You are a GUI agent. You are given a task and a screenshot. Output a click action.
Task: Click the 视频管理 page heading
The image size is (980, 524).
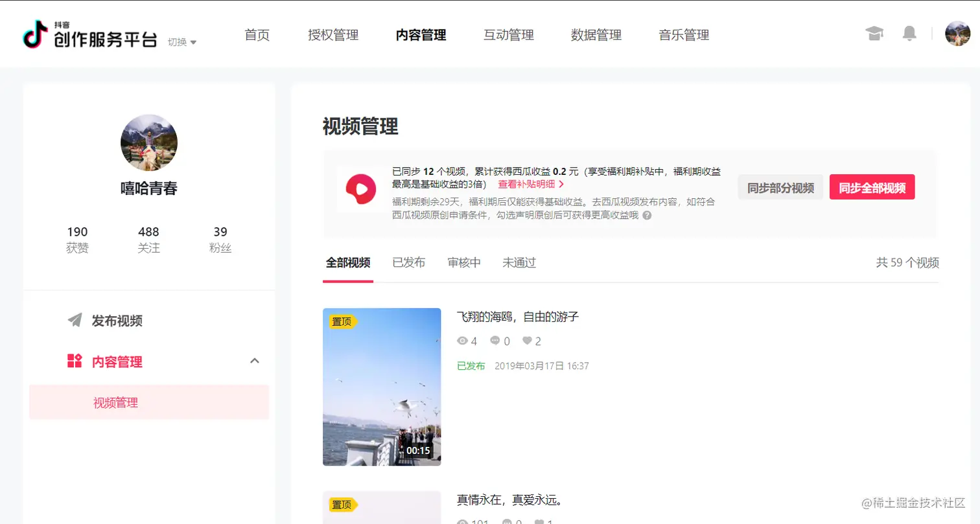[360, 126]
